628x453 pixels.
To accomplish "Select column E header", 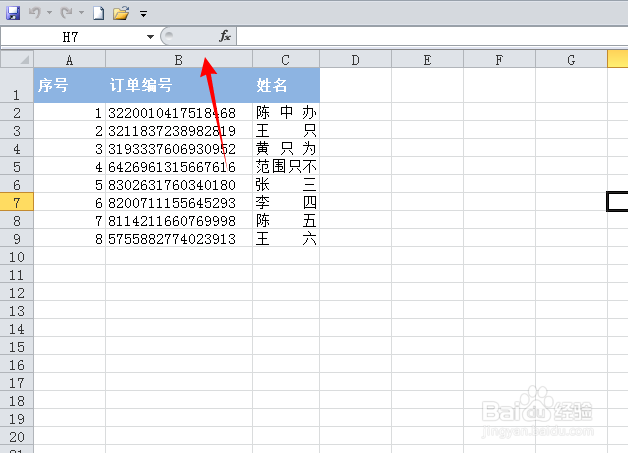I will click(427, 60).
